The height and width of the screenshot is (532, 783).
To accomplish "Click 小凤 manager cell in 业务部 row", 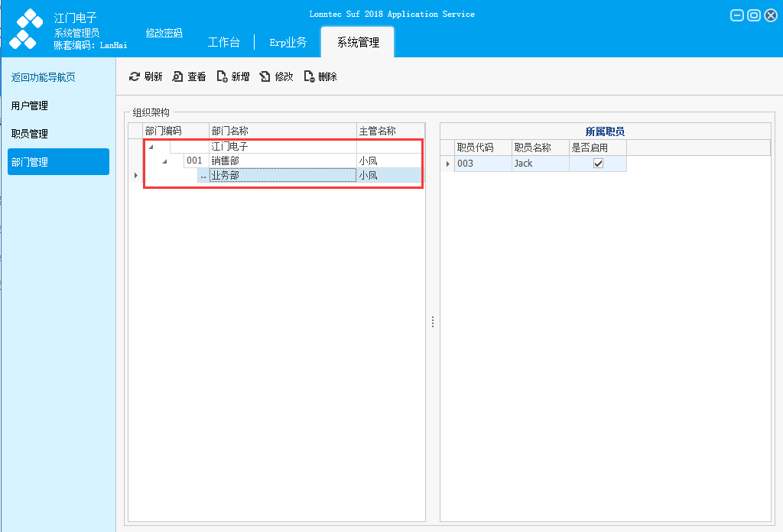I will [x=389, y=175].
